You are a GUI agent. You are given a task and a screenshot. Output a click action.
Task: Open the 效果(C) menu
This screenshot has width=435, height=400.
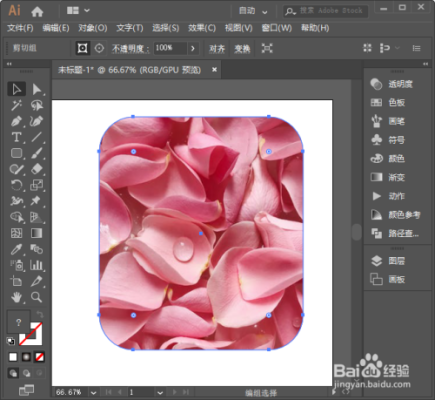click(x=202, y=28)
